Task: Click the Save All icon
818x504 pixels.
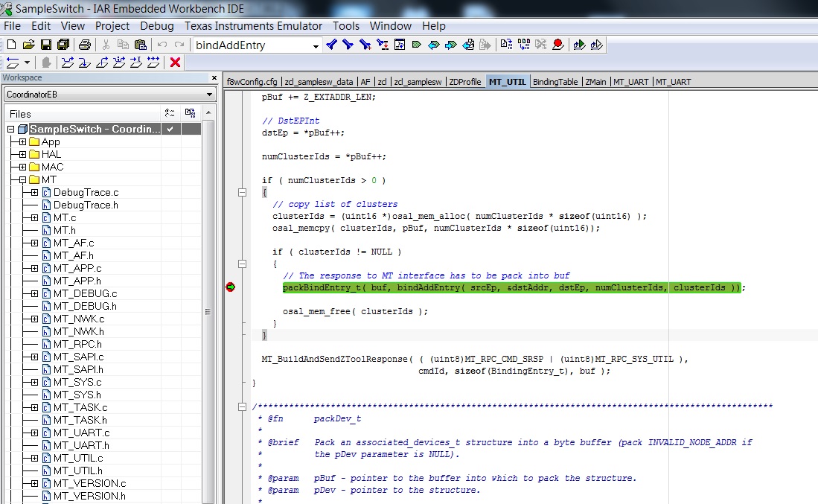Action: pyautogui.click(x=63, y=45)
